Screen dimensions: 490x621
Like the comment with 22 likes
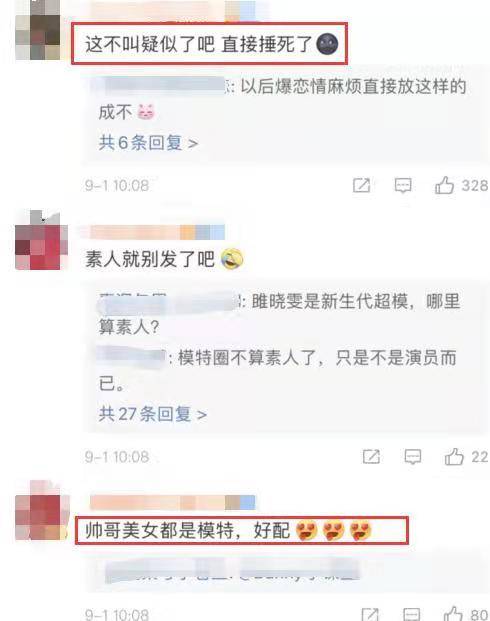point(454,457)
